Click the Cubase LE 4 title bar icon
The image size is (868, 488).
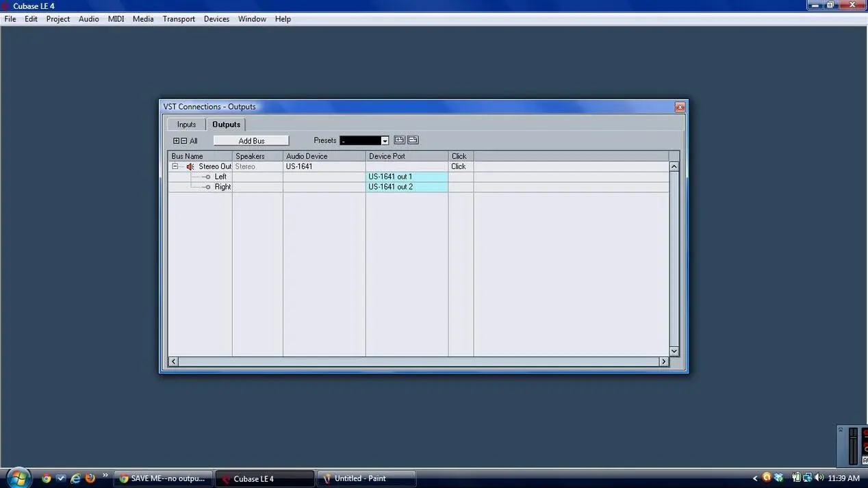coord(5,6)
